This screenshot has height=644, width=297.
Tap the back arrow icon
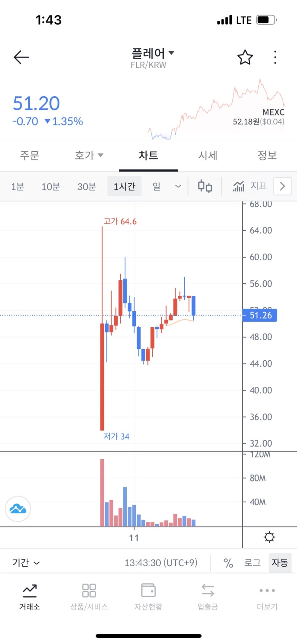tap(21, 57)
